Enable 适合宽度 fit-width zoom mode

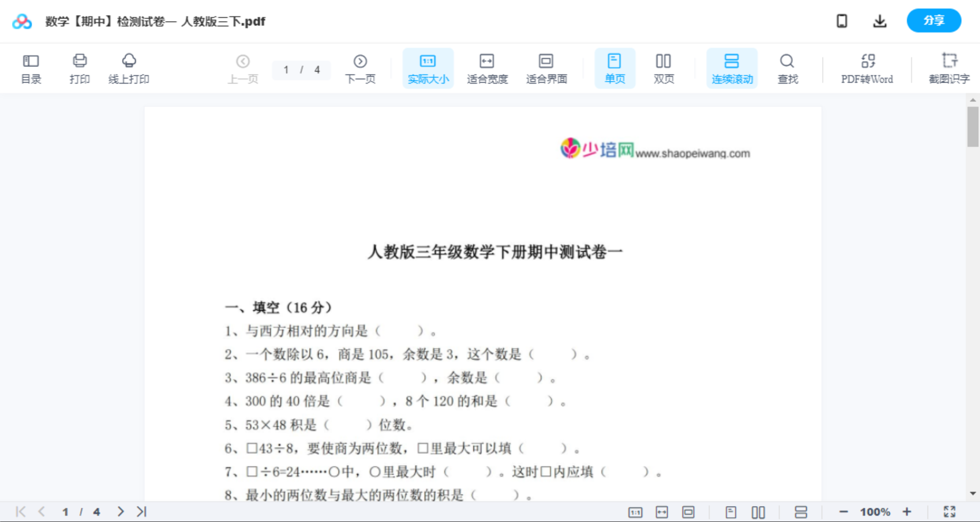(x=487, y=68)
